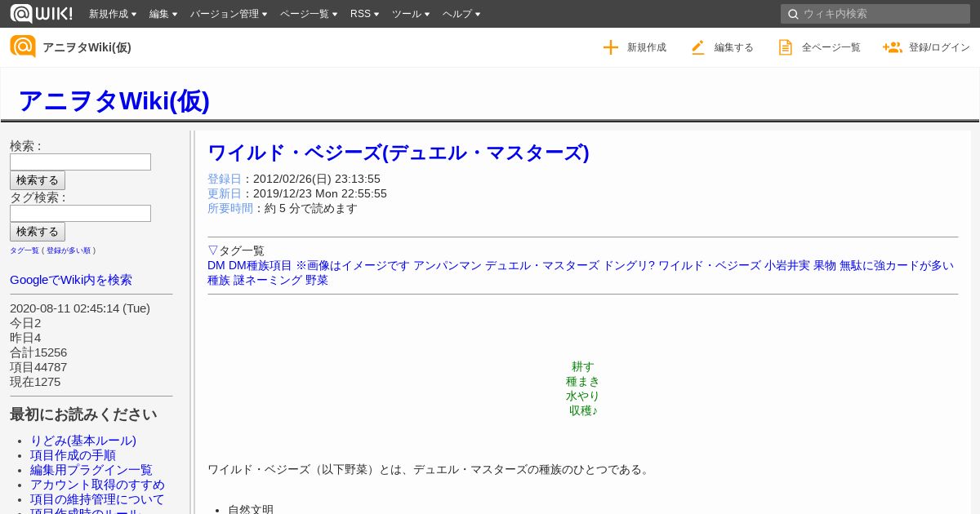
Task: Open the ツール dropdown menu
Action: [x=411, y=14]
